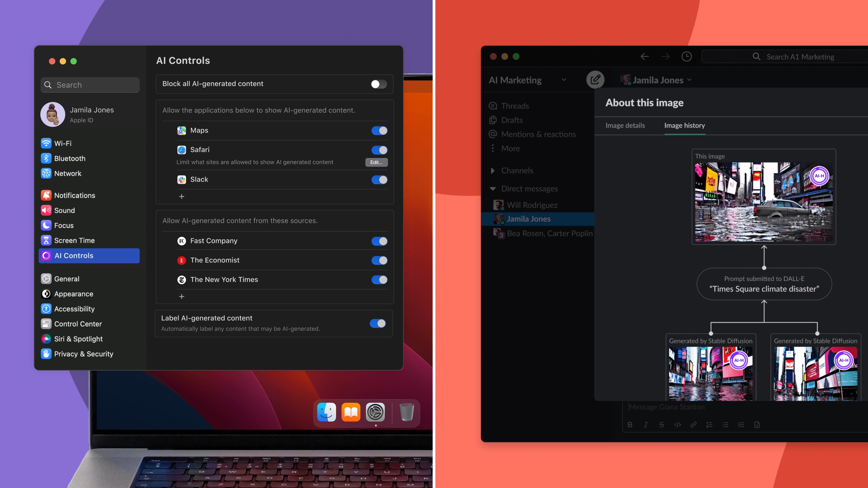Viewport: 868px width, 488px height.
Task: Add source with plus under New York Times
Action: coord(182,296)
